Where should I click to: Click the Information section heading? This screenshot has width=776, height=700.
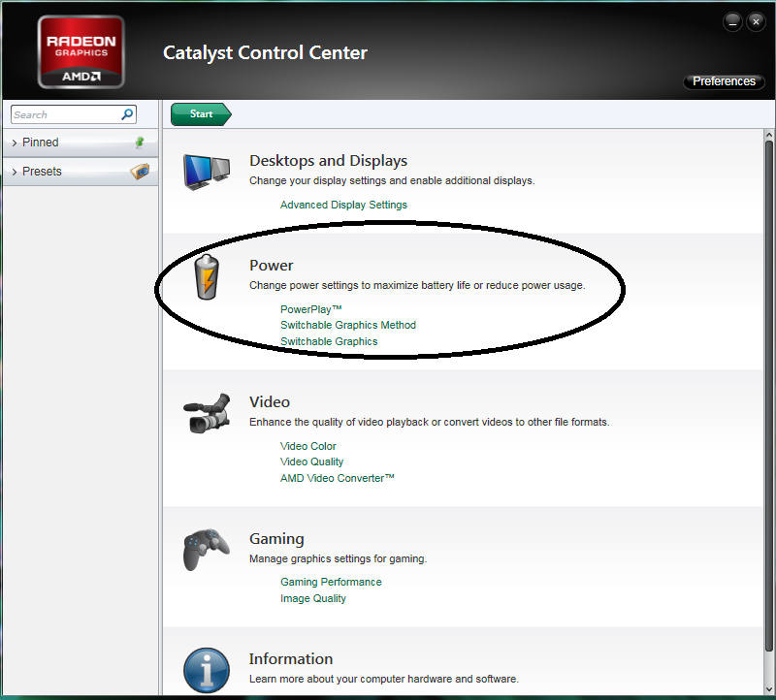(291, 659)
